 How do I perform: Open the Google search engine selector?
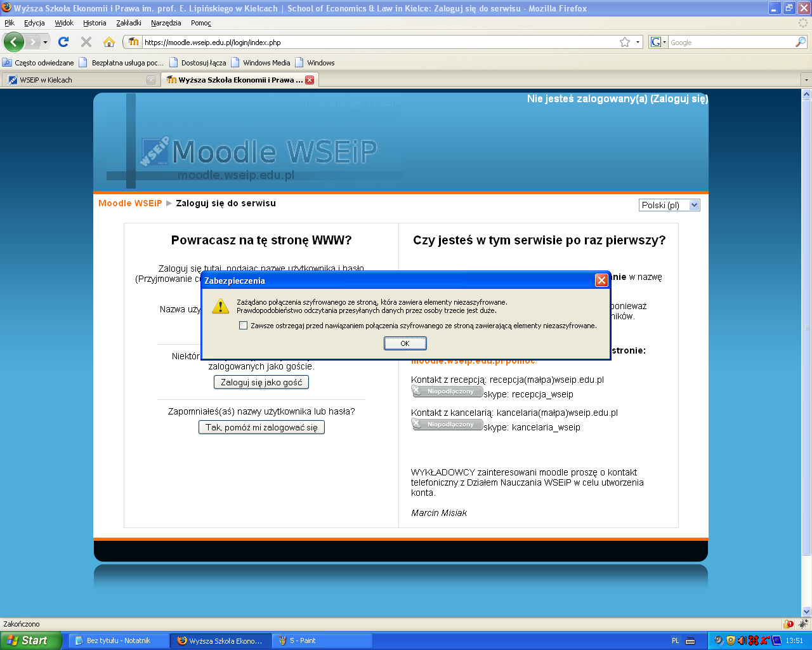click(658, 42)
